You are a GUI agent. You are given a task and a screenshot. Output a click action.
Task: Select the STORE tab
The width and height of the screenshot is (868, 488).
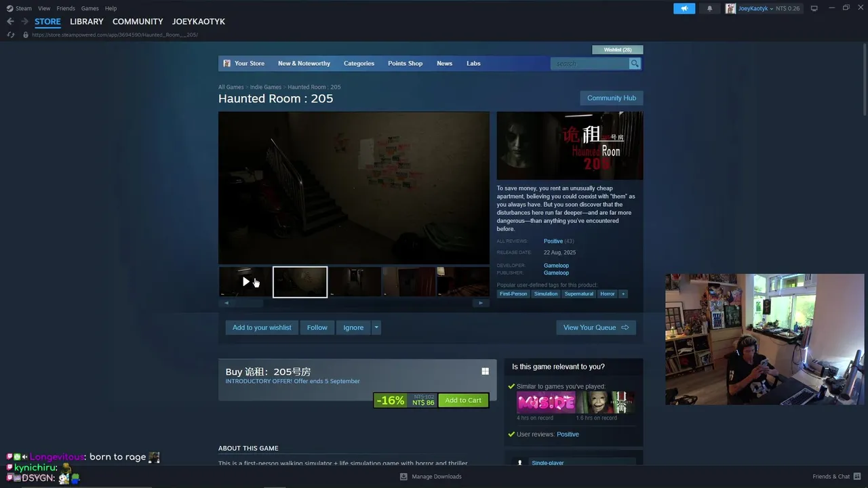(47, 22)
